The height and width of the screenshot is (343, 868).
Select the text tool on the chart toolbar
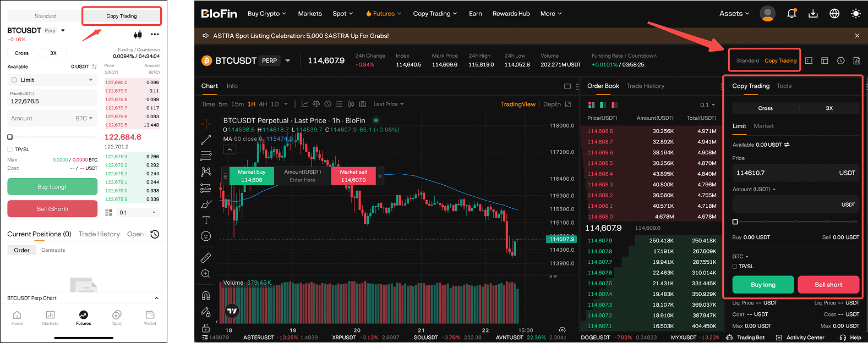click(206, 220)
